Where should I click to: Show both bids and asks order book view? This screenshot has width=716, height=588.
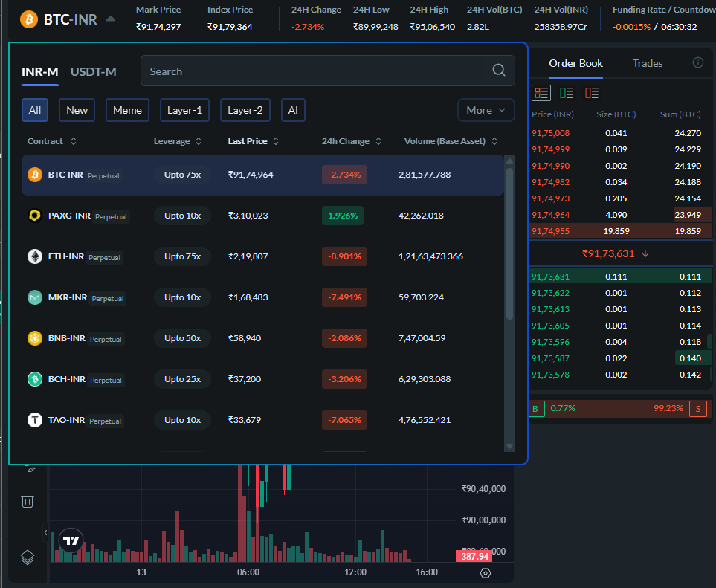coord(541,93)
